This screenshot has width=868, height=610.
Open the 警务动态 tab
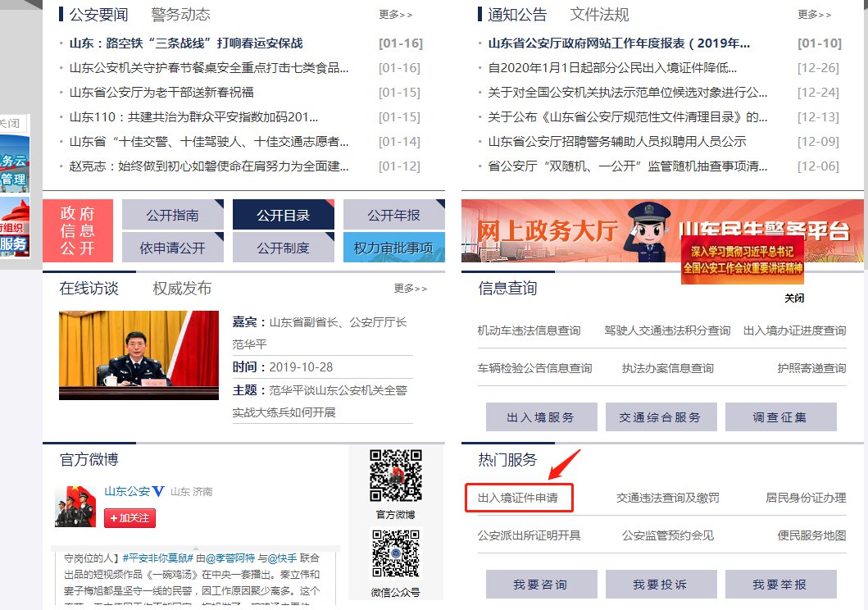pos(180,15)
